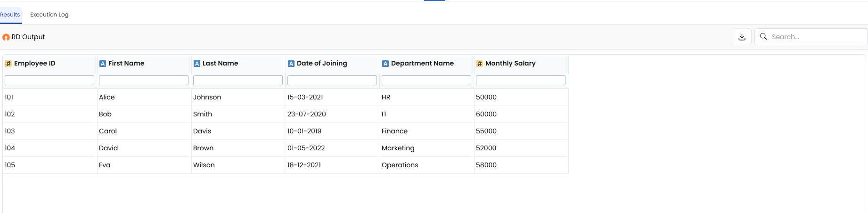Select the row for employee Alice
The width and height of the screenshot is (868, 213).
click(286, 97)
